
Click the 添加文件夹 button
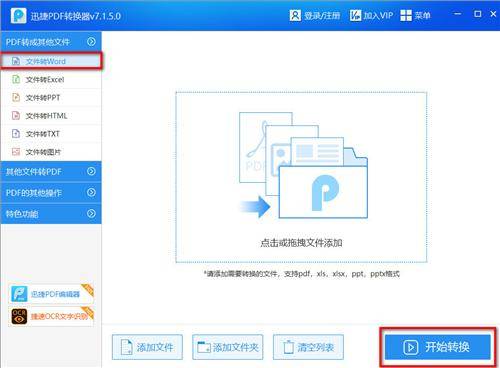228,347
